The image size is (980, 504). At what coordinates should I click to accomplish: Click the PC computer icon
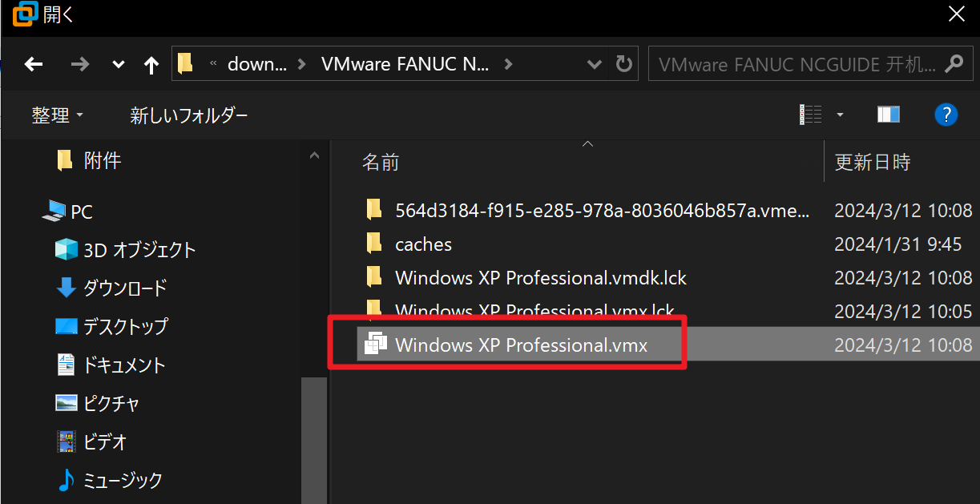coord(54,212)
